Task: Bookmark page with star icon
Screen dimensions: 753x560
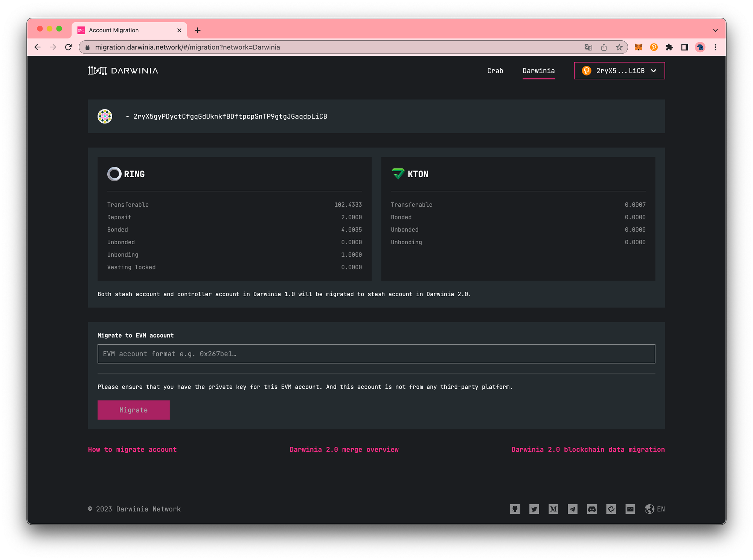Action: 619,47
